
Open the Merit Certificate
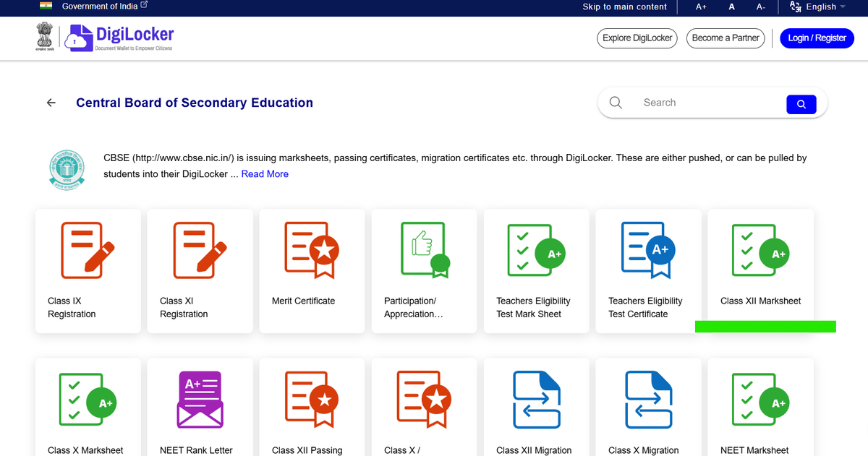click(312, 271)
